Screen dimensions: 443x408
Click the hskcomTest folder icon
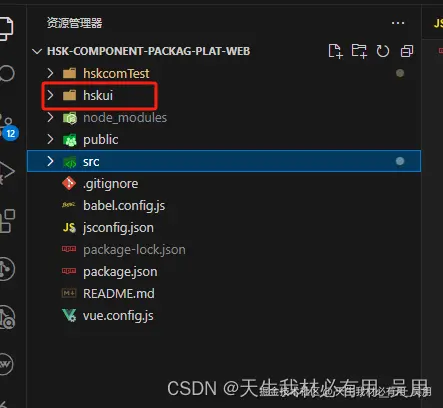tap(69, 73)
